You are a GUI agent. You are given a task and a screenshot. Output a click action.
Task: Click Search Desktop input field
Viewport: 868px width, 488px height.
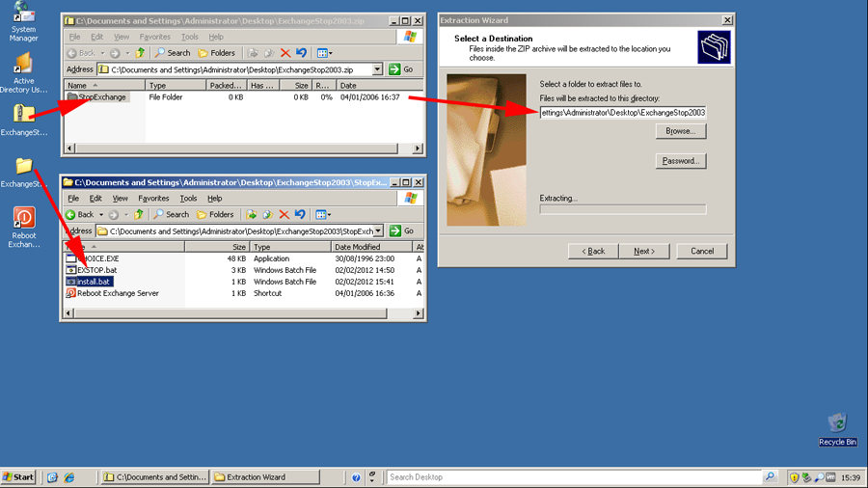click(574, 477)
